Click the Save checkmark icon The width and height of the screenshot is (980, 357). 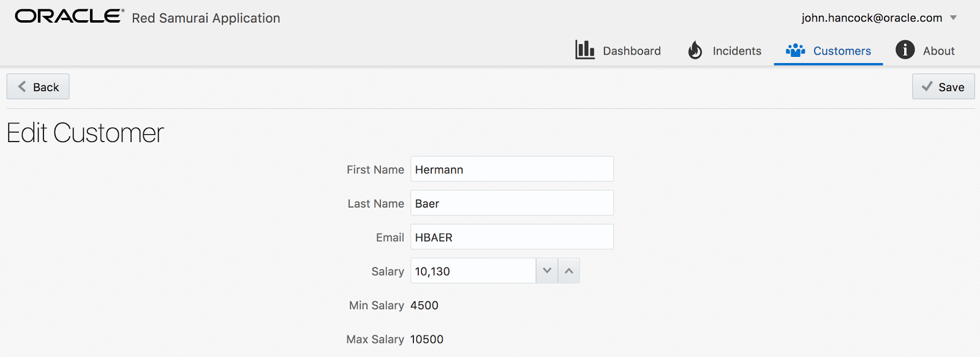point(927,86)
